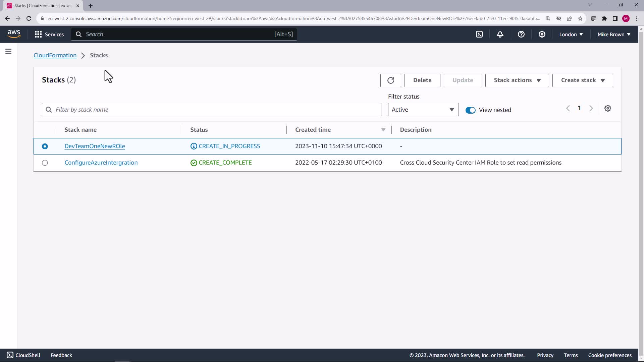Open CloudShell icon in the top navigation
Image resolution: width=644 pixels, height=362 pixels.
(479, 34)
